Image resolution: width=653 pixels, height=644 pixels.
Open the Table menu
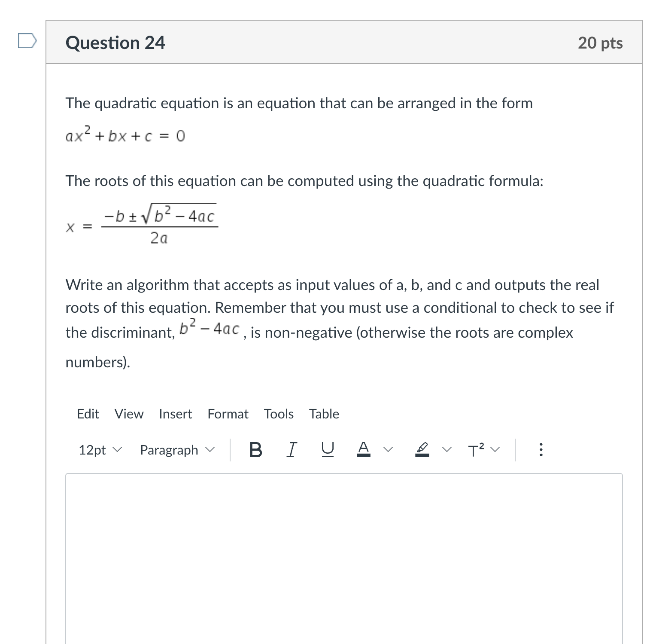tap(324, 414)
